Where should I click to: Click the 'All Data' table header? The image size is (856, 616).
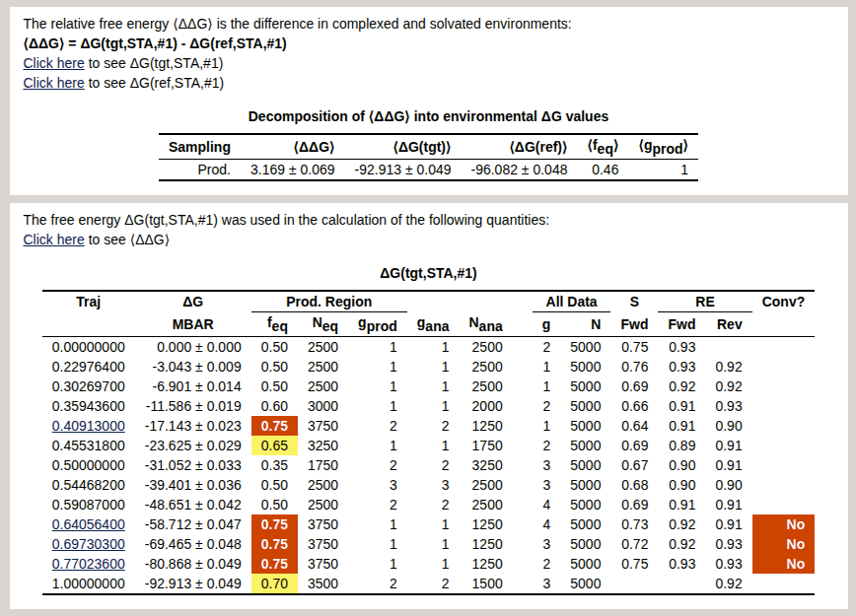pos(572,302)
